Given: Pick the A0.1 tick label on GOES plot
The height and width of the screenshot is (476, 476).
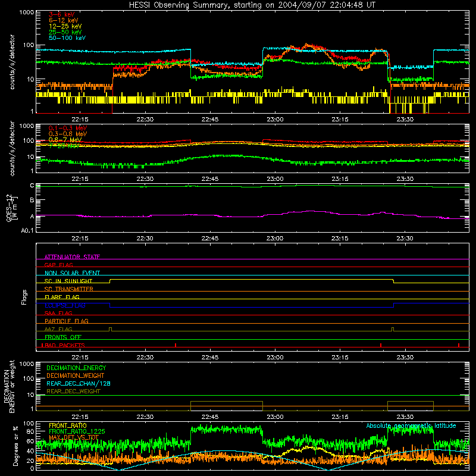Looking at the screenshot, I should click(27, 230).
